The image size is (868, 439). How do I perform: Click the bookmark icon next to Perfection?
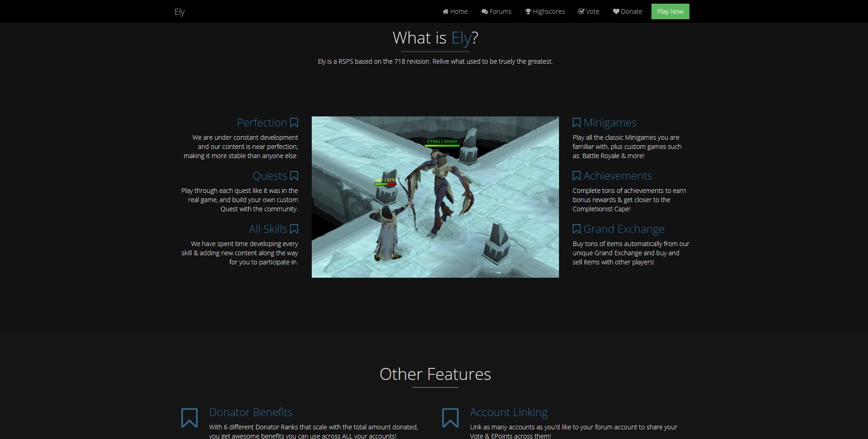pos(294,122)
